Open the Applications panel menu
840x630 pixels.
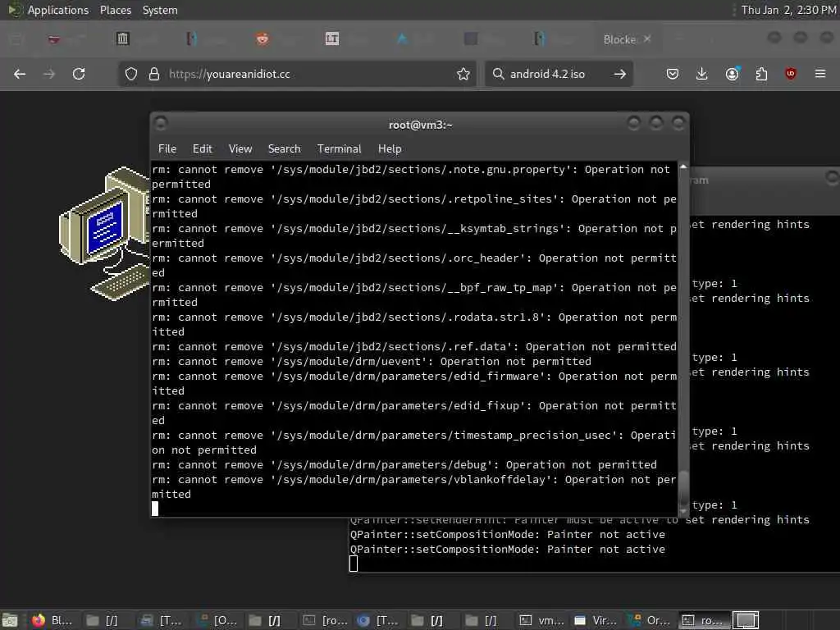pos(58,10)
